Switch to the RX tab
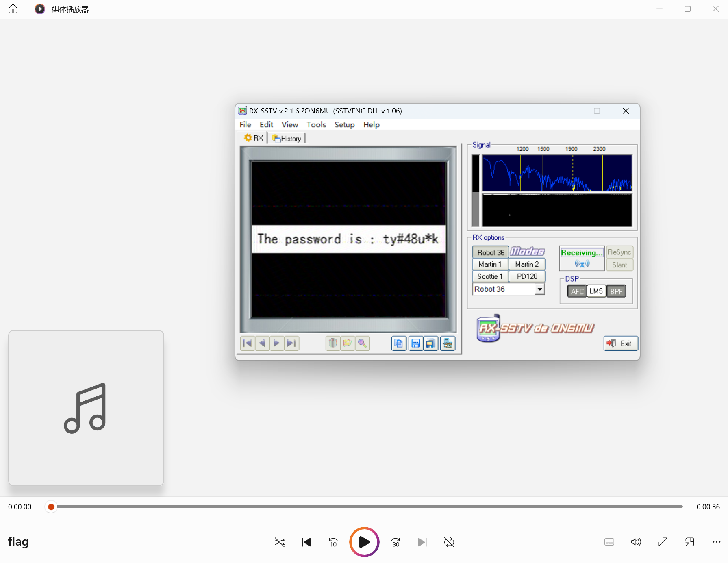Image resolution: width=728 pixels, height=563 pixels. coord(253,138)
